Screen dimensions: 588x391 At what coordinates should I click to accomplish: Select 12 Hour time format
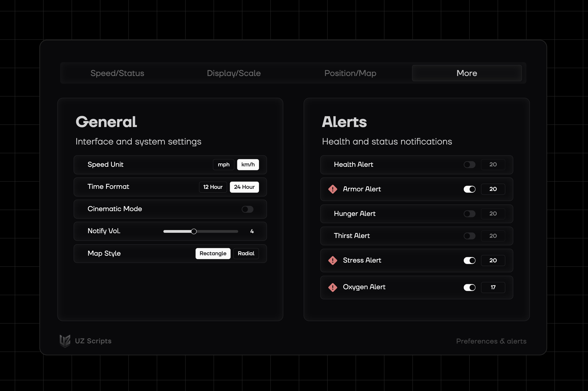pyautogui.click(x=213, y=187)
